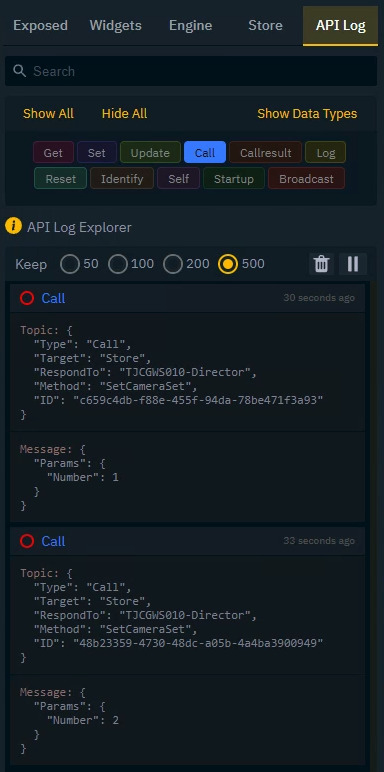Click red circle icon on first Call entry

[x=27, y=298]
